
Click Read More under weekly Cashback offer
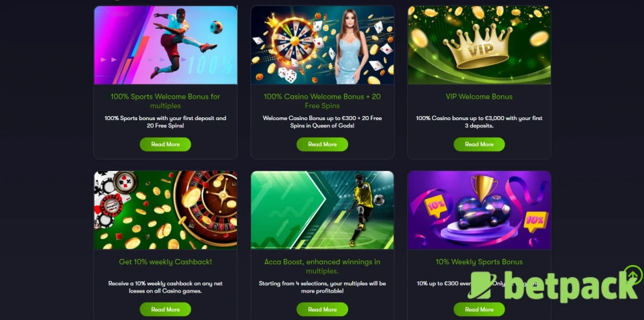(165, 309)
